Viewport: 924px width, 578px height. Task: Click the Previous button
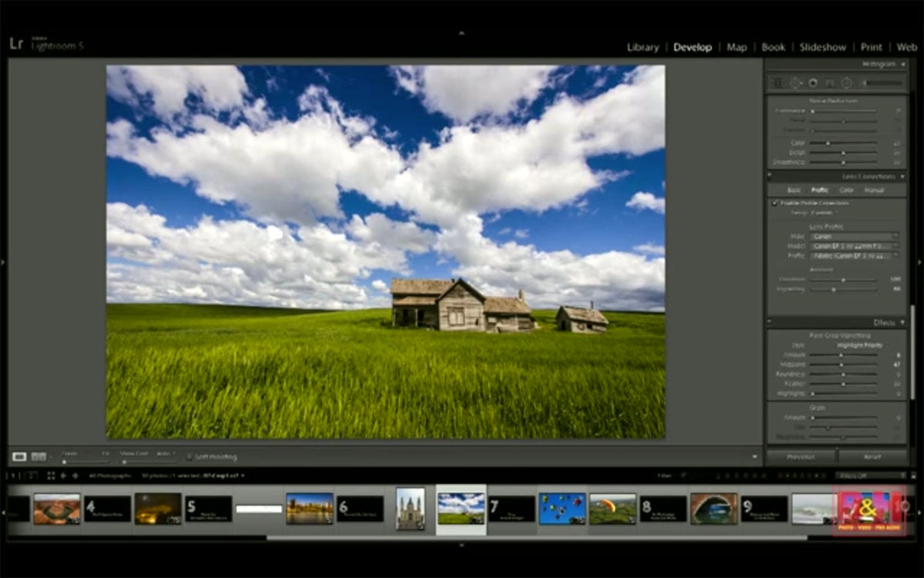click(x=801, y=457)
